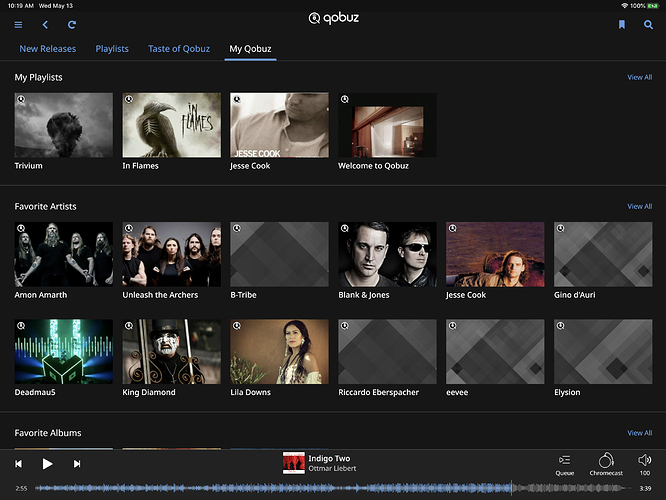View all Favorite Artists
Viewport: 666px width, 500px height.
point(640,206)
